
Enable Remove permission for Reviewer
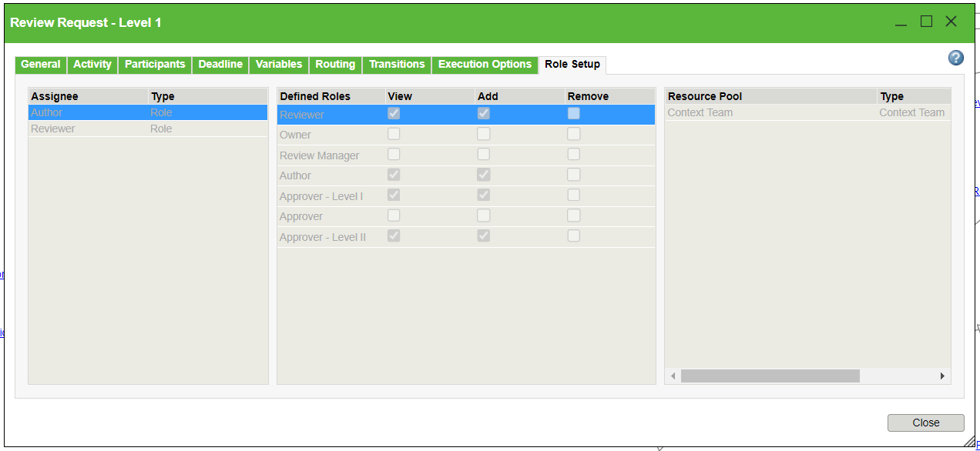[573, 112]
